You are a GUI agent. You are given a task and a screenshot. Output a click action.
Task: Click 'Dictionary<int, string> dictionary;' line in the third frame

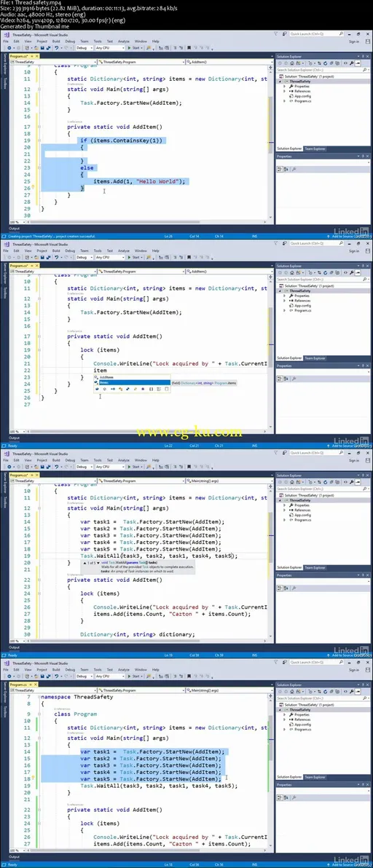tap(138, 634)
